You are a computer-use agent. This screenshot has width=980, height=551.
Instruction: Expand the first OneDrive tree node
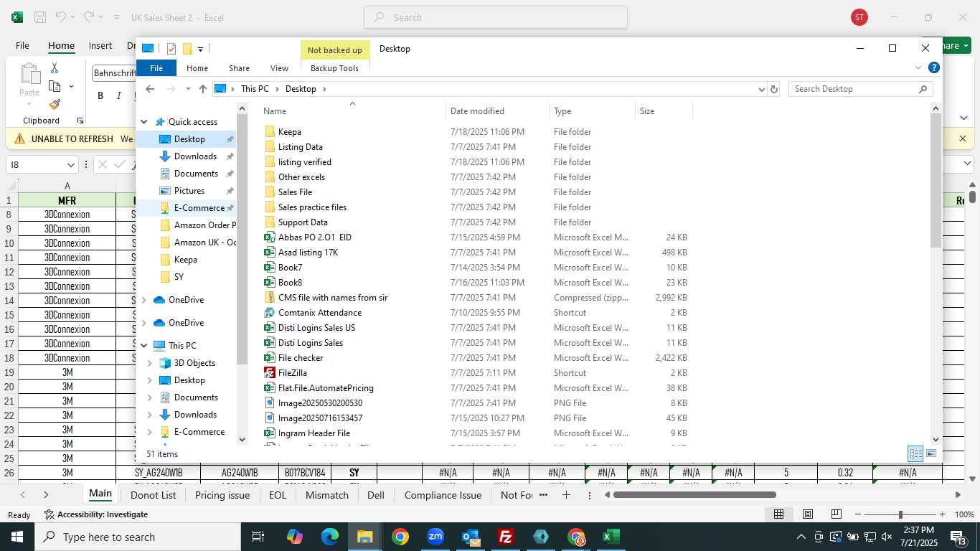pyautogui.click(x=144, y=300)
